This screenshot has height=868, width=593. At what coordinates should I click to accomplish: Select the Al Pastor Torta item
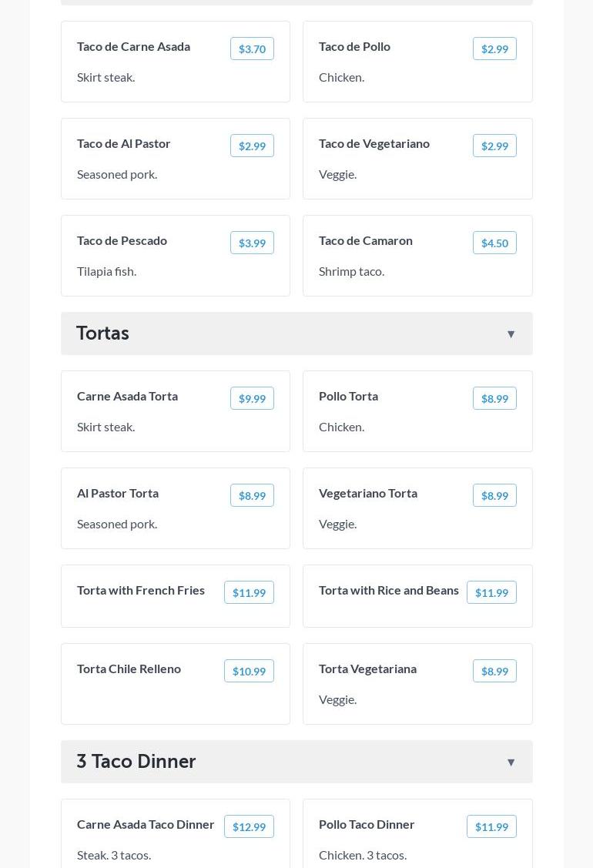[118, 494]
